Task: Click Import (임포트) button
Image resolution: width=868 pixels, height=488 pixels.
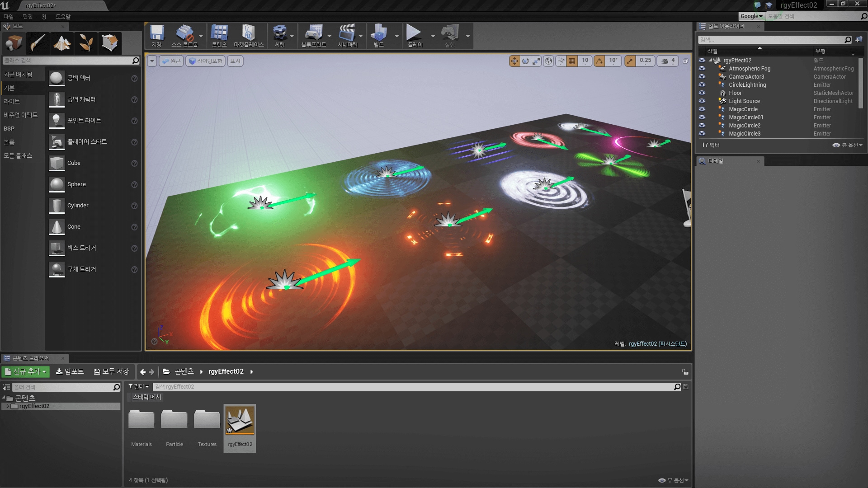Action: [x=70, y=372]
